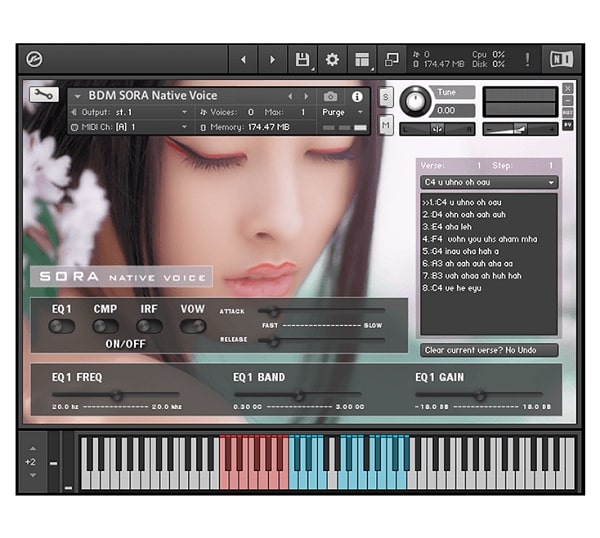This screenshot has height=538, width=600.
Task: Show instrument info with the i icon
Action: point(357,96)
